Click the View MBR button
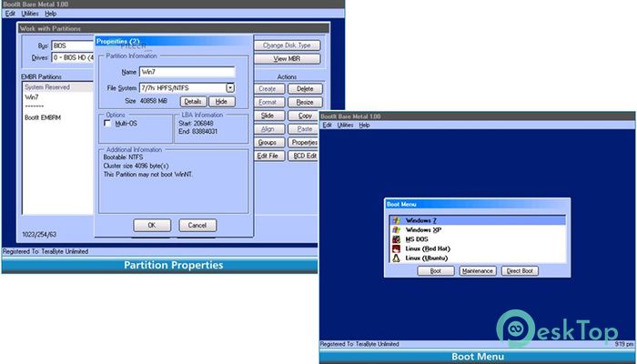 tap(287, 58)
